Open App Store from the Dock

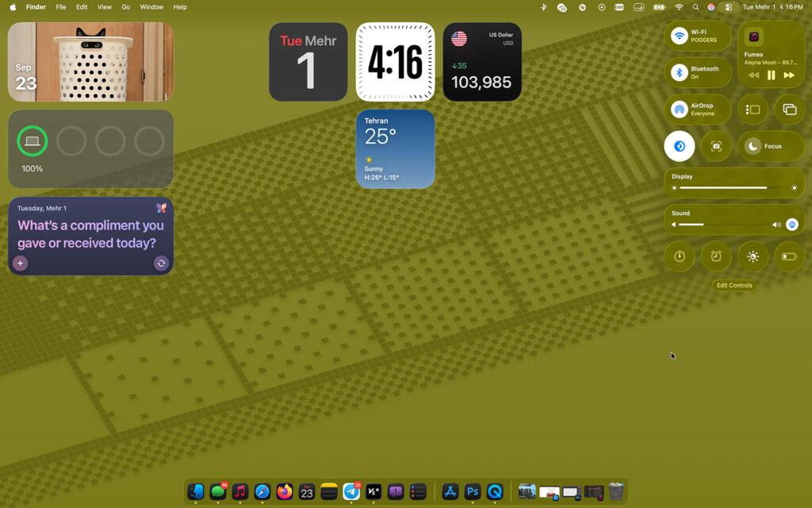coord(450,491)
